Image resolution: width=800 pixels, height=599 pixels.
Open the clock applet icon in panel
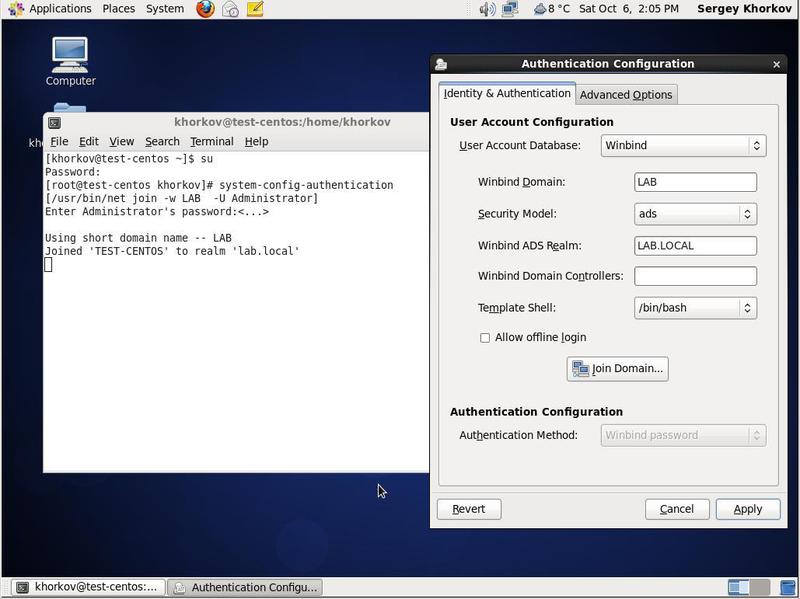[630, 9]
